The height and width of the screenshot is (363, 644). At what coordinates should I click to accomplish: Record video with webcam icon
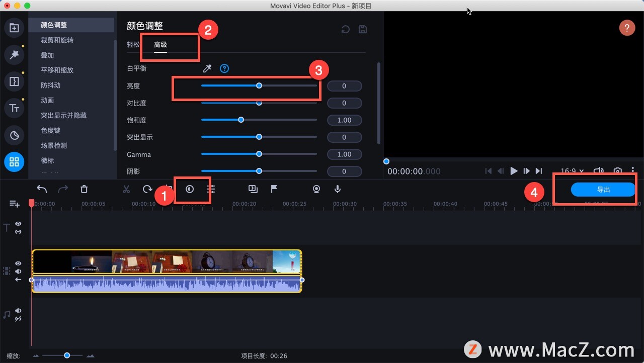[x=316, y=189]
